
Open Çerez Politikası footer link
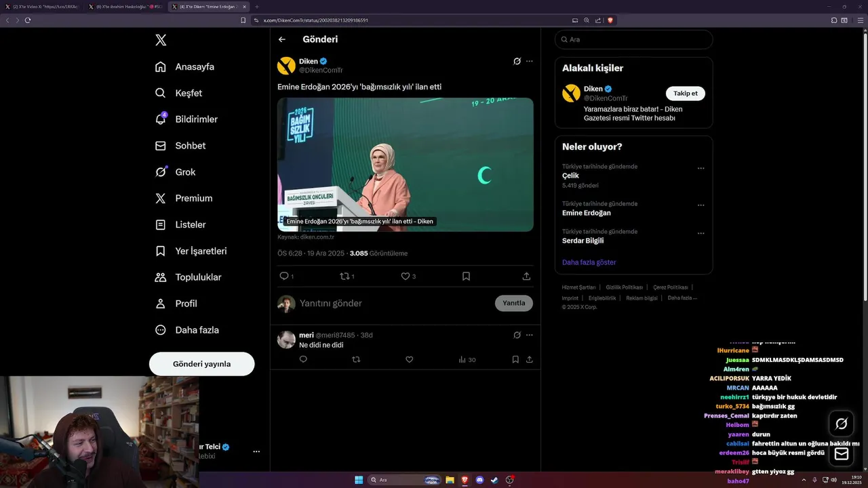[x=671, y=287]
